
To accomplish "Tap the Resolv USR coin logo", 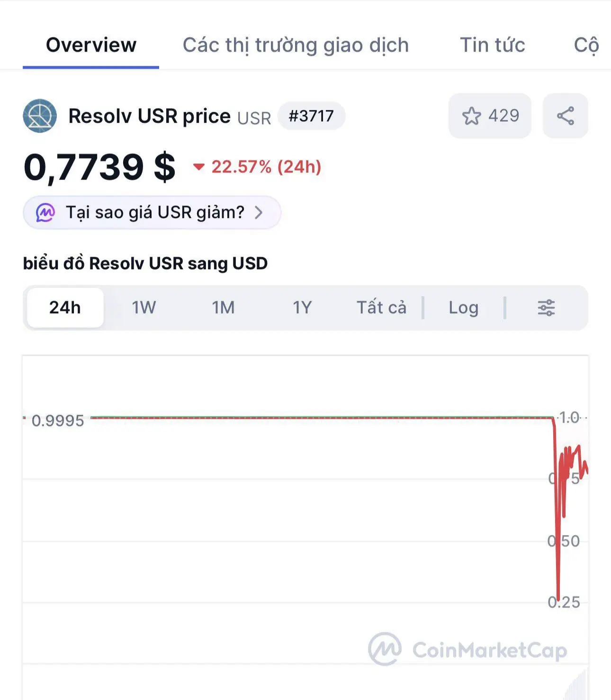I will [40, 116].
